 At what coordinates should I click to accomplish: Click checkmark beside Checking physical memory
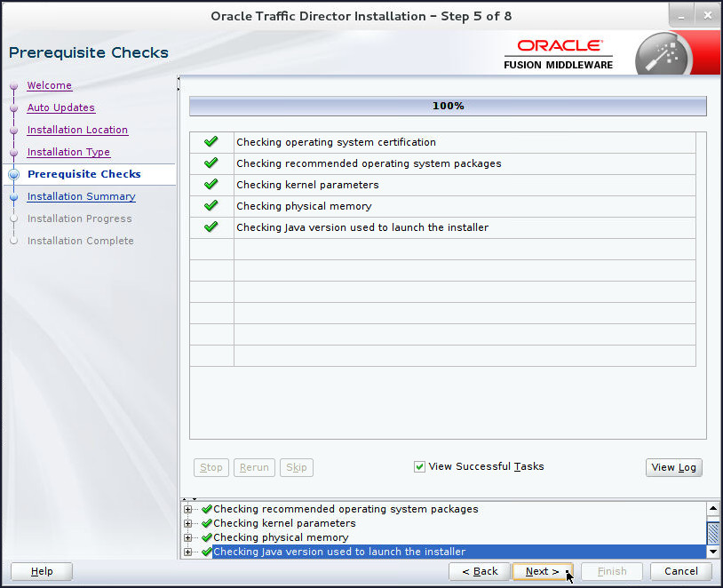coord(211,205)
